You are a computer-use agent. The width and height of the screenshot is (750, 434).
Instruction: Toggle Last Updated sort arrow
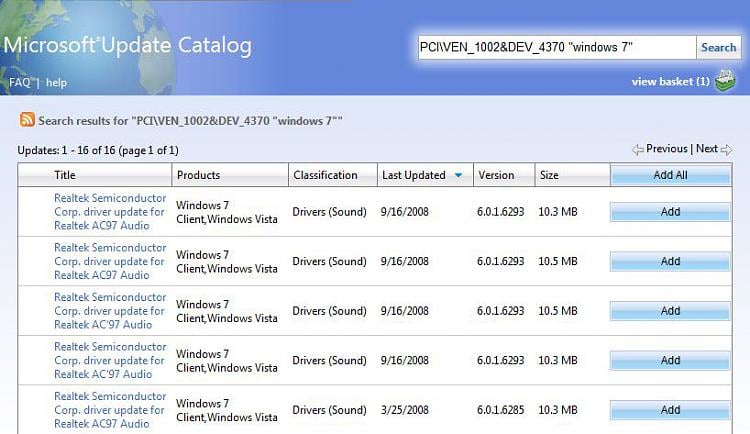pyautogui.click(x=458, y=175)
